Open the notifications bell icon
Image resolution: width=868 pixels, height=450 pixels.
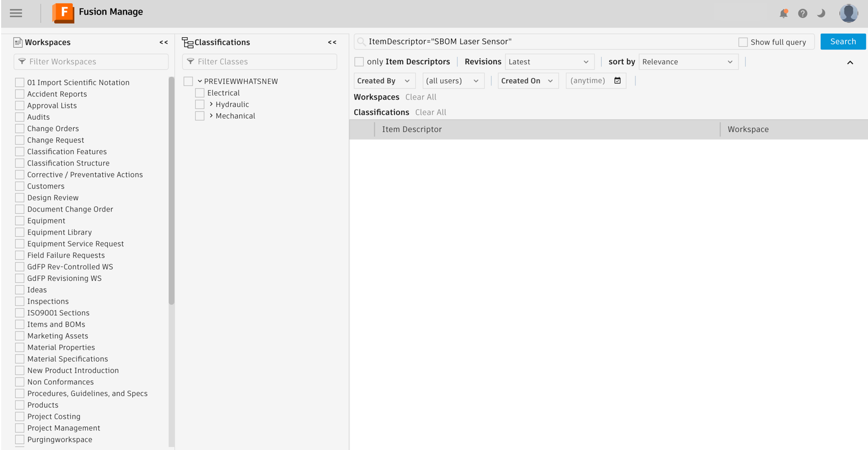783,13
